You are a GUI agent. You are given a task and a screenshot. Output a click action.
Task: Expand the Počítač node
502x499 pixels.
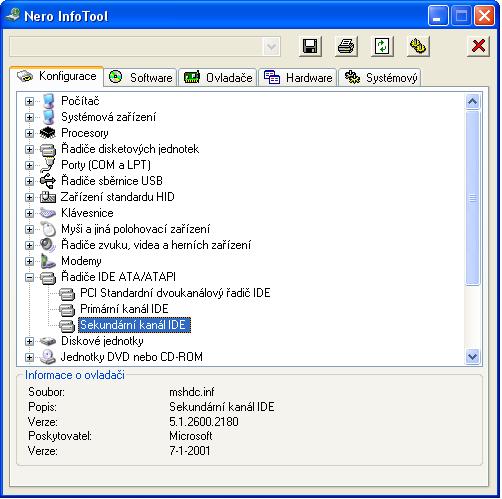29,101
